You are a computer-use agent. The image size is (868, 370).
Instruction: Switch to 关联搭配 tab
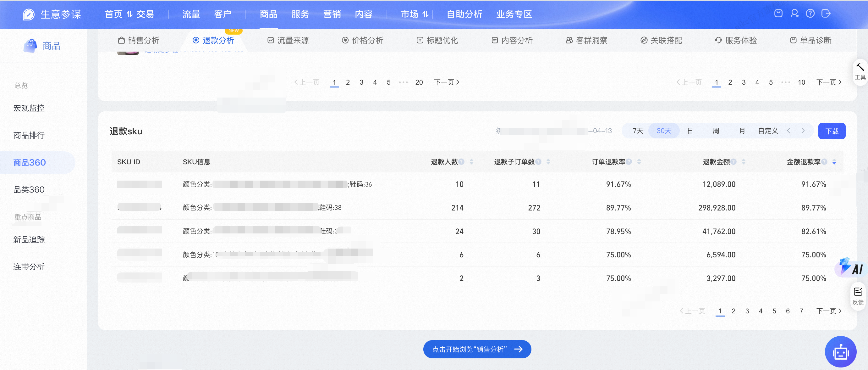point(661,41)
